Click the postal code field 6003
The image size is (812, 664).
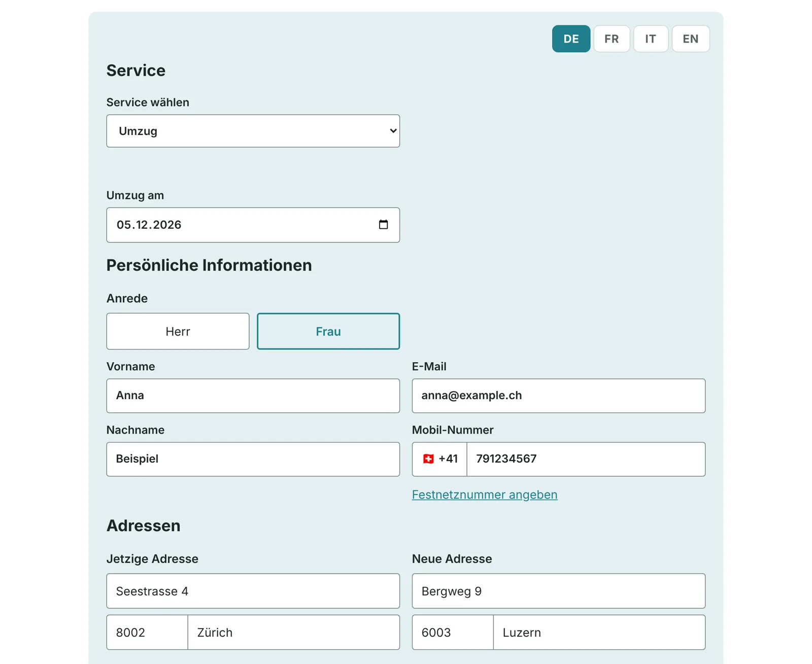coord(453,633)
